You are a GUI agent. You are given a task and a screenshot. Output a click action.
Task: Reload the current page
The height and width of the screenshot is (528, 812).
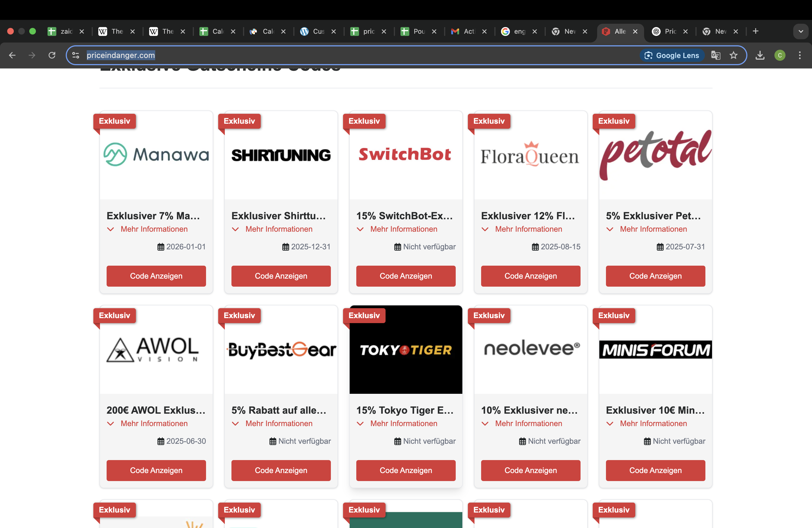(52, 55)
